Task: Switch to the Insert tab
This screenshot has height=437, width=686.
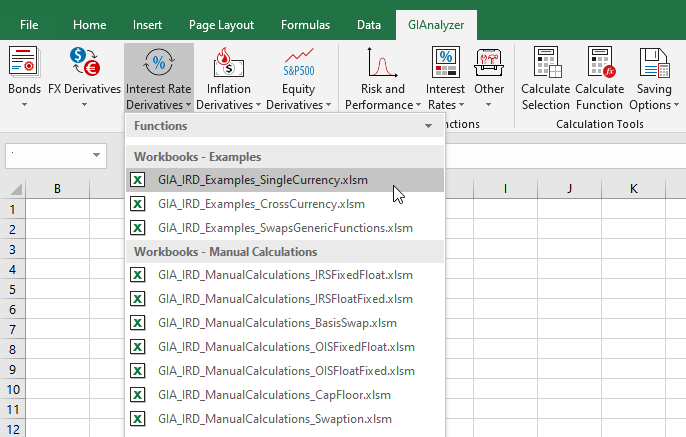Action: point(147,25)
